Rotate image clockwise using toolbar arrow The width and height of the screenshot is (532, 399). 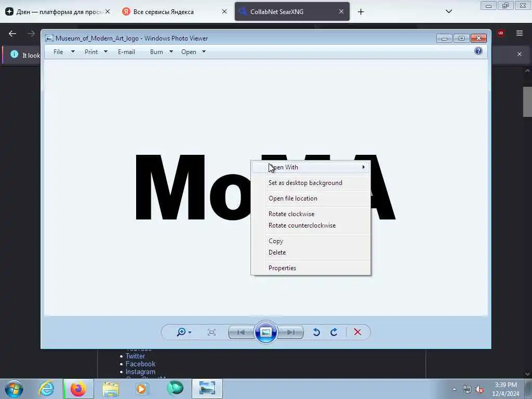[x=334, y=332]
